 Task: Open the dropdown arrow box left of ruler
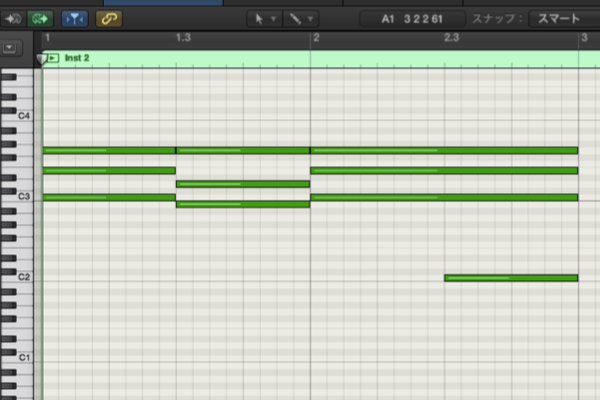[x=9, y=48]
